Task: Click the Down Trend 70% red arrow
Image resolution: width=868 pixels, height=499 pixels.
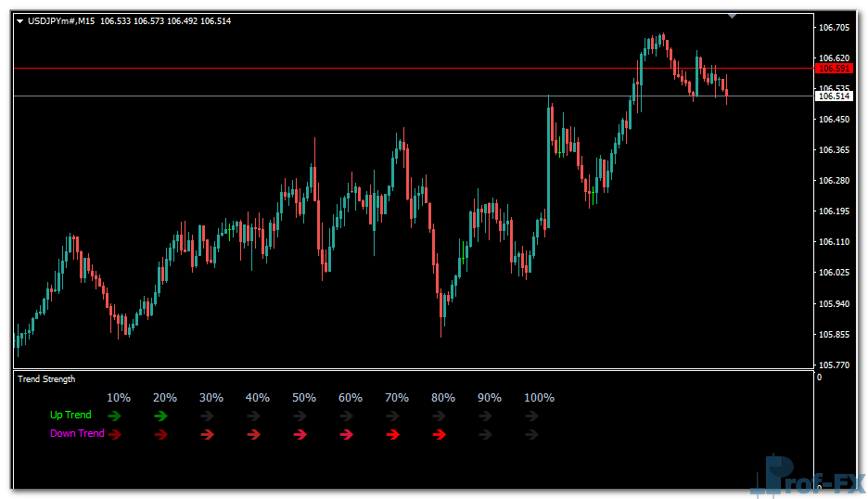Action: [x=392, y=434]
